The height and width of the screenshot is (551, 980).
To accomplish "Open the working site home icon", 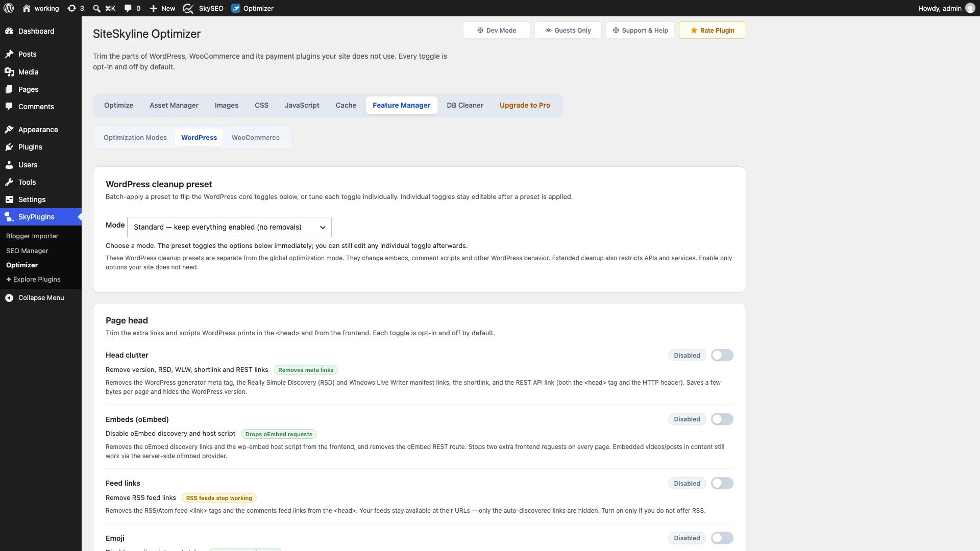I will 27,8.
